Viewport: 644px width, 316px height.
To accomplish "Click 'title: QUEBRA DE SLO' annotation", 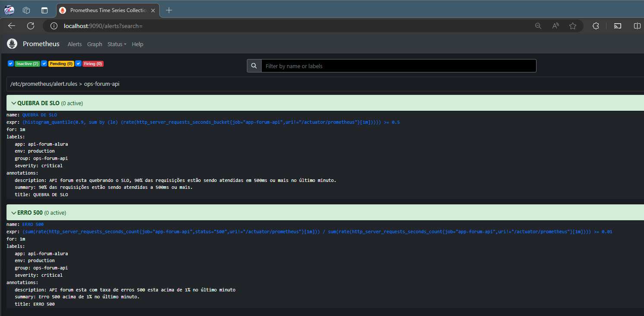I will tap(41, 195).
